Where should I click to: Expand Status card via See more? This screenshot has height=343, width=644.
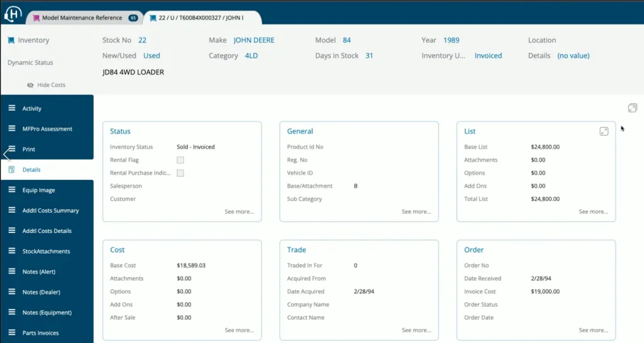[x=239, y=211]
